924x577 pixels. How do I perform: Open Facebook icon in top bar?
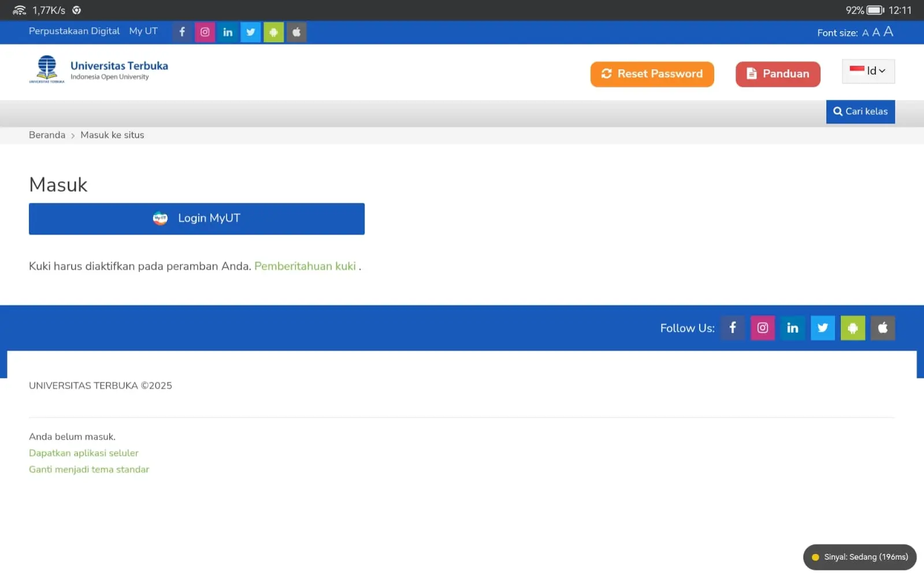(x=182, y=32)
